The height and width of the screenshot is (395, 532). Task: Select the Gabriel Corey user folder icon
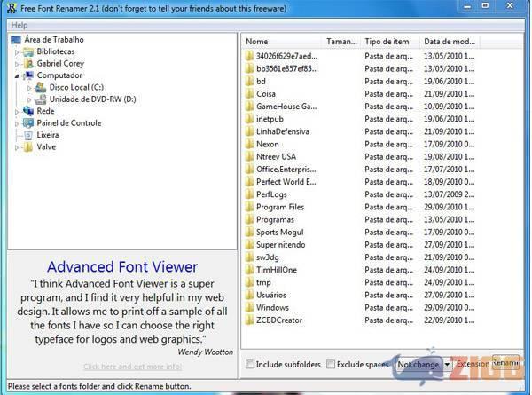click(x=28, y=64)
